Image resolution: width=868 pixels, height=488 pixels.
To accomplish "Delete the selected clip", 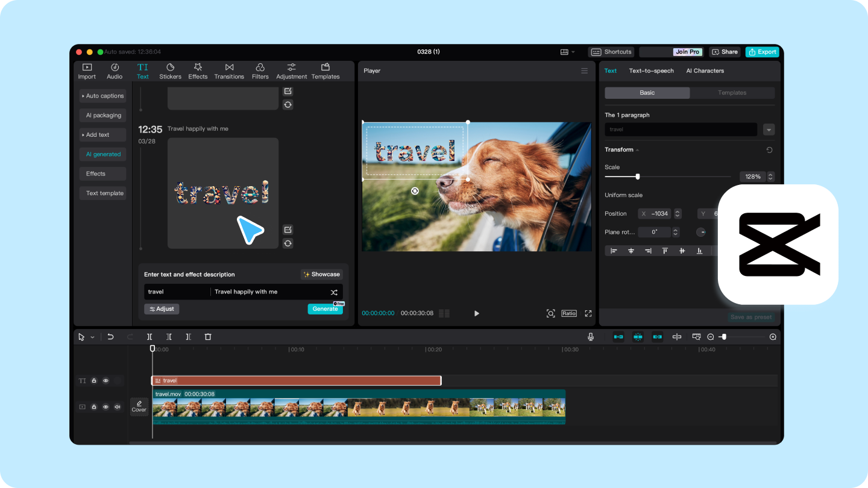I will pyautogui.click(x=208, y=337).
